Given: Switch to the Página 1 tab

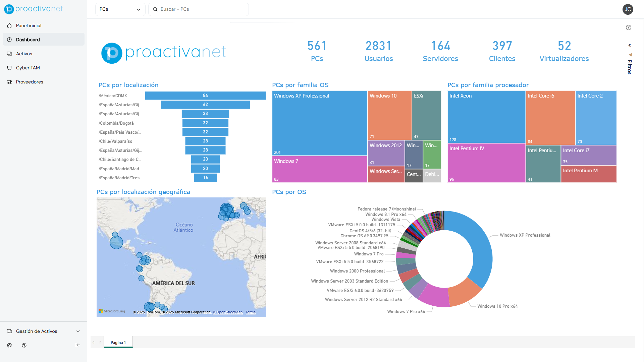Looking at the screenshot, I should pyautogui.click(x=118, y=342).
